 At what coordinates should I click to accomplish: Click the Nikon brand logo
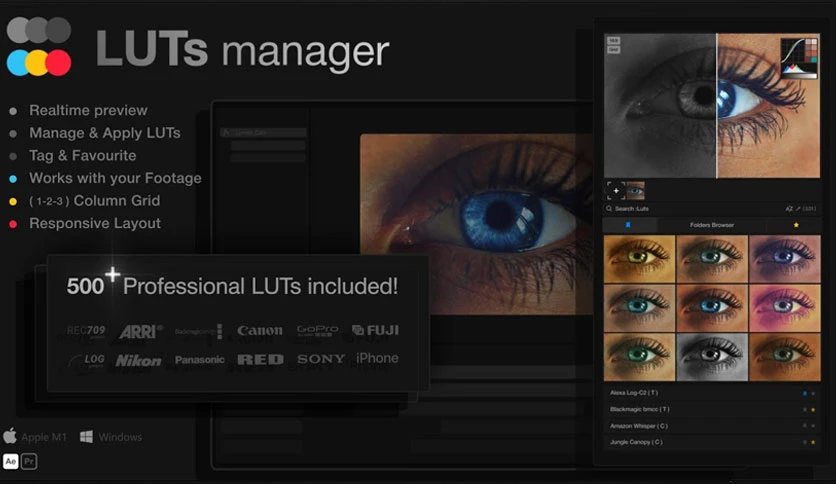[x=139, y=361]
